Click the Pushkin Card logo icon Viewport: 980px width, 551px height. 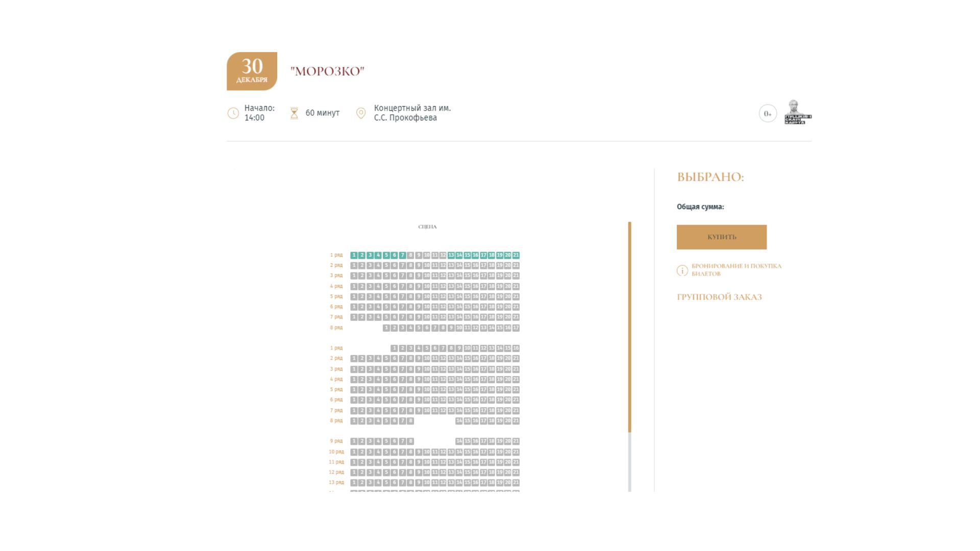coord(797,113)
